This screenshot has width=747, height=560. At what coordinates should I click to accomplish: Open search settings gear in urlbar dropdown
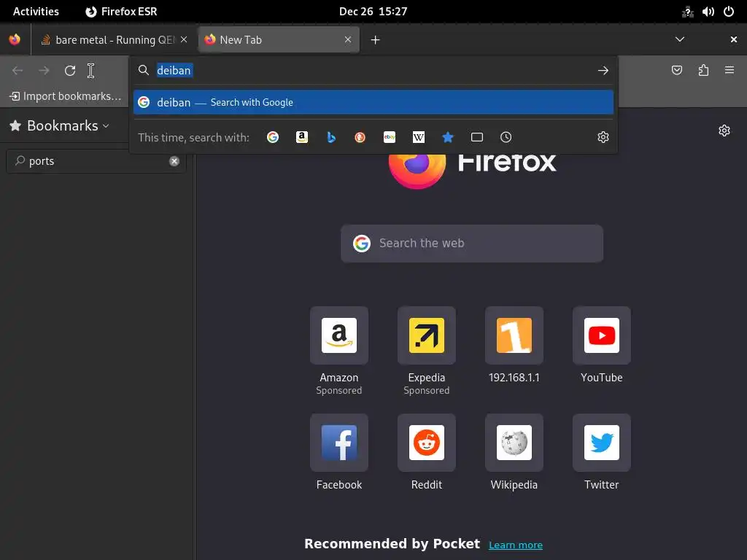tap(603, 137)
